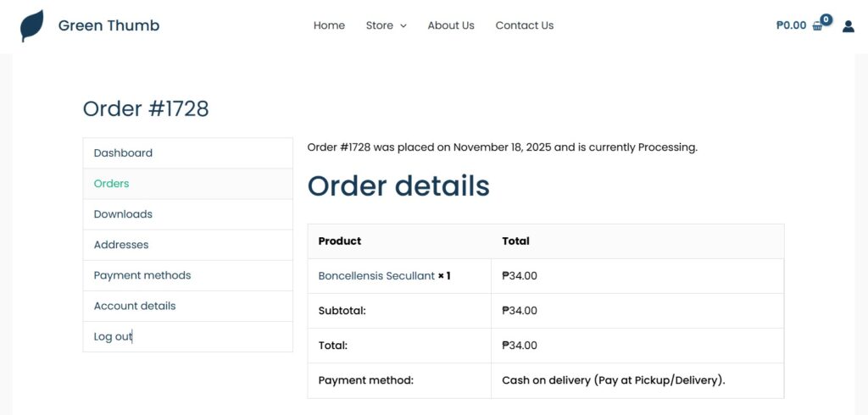Image resolution: width=868 pixels, height=415 pixels.
Task: Open the shopping cart basket icon
Action: coord(818,25)
